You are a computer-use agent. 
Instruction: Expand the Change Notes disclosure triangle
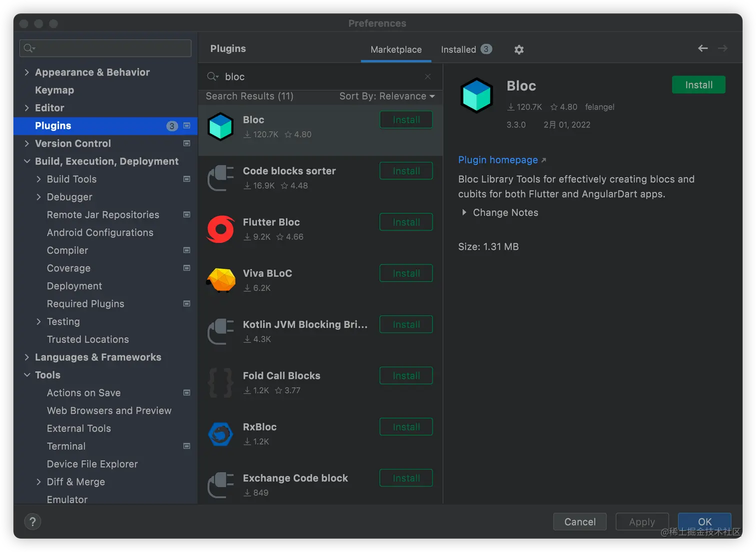tap(464, 213)
